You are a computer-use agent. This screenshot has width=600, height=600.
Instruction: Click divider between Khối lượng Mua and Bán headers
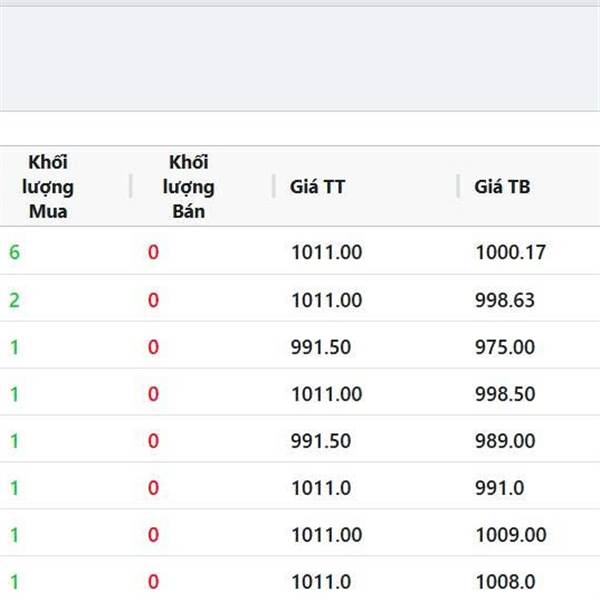[131, 186]
